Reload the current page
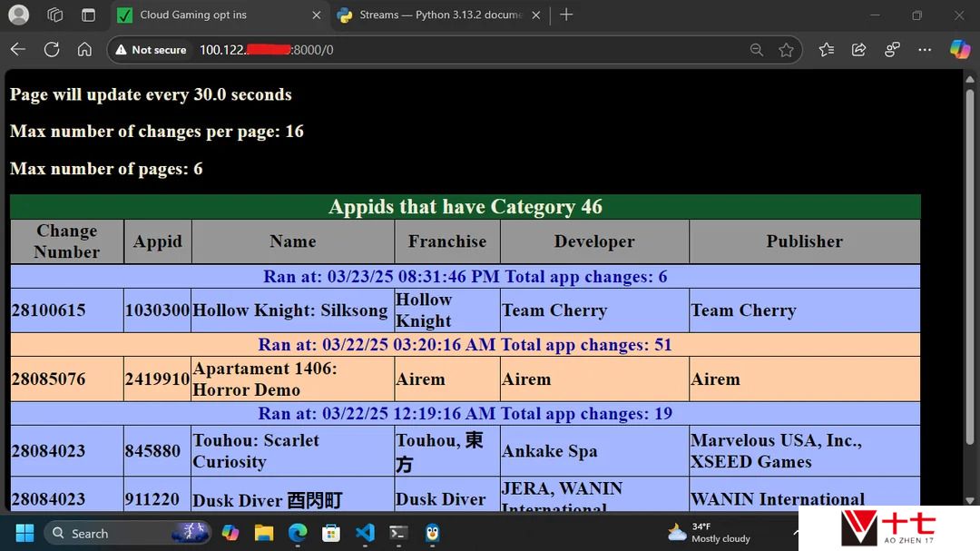This screenshot has height=551, width=980. click(51, 49)
